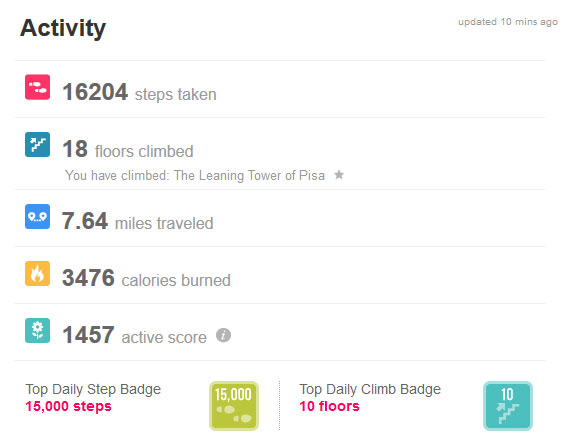575x439 pixels.
Task: Click the active score info icon
Action: coord(223,335)
